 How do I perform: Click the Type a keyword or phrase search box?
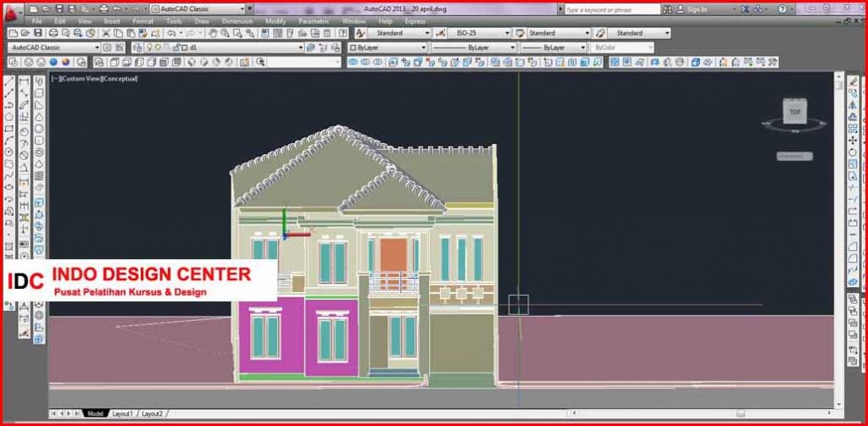612,9
